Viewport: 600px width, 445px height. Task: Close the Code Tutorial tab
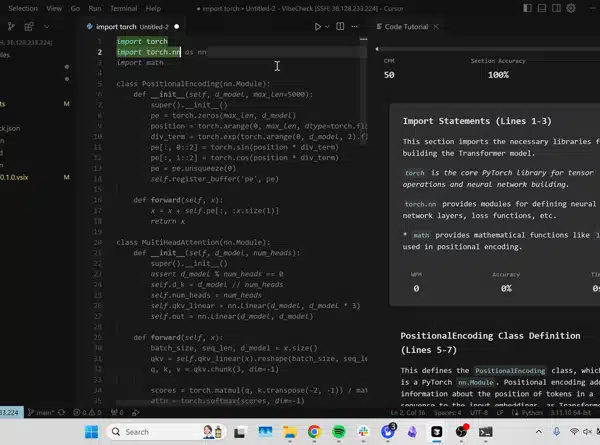[x=436, y=26]
